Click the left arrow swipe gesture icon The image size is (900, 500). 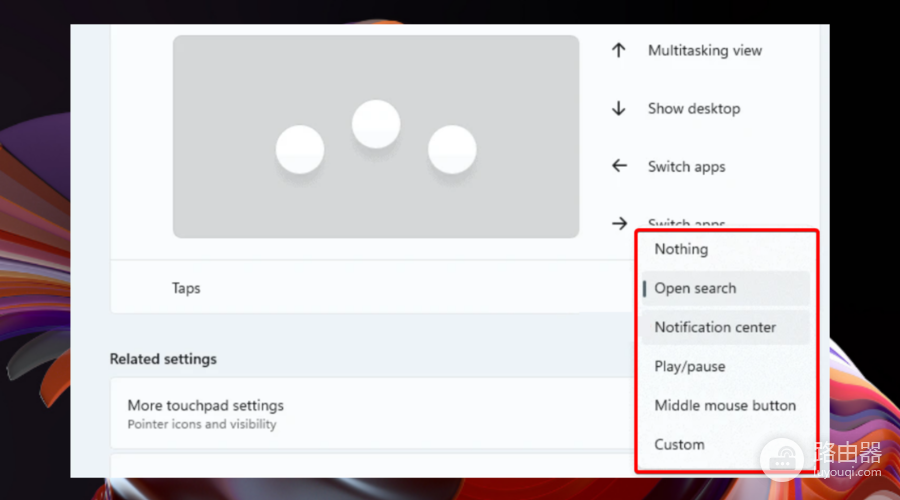coord(619,166)
